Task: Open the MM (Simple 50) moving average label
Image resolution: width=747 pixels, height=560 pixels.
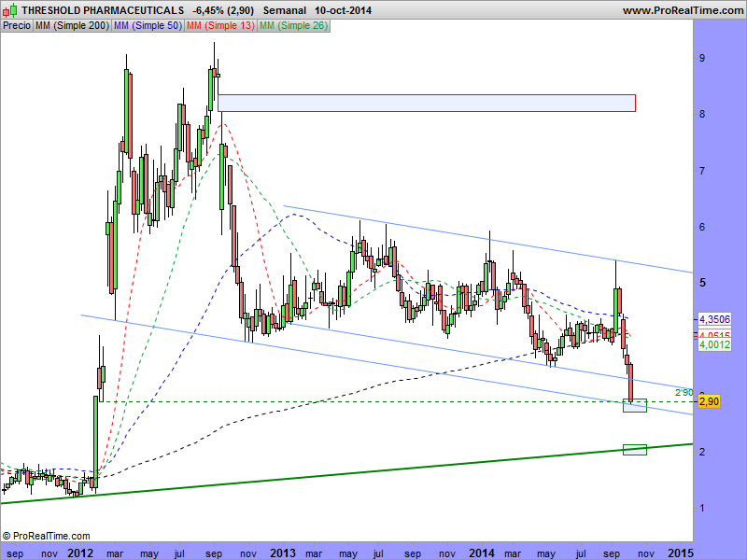Action: (148, 26)
